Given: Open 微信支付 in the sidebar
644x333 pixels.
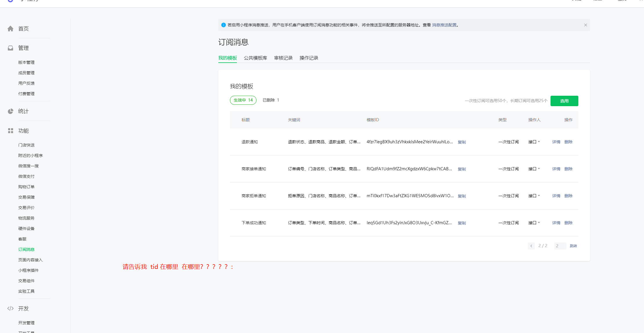Looking at the screenshot, I should pos(26,176).
